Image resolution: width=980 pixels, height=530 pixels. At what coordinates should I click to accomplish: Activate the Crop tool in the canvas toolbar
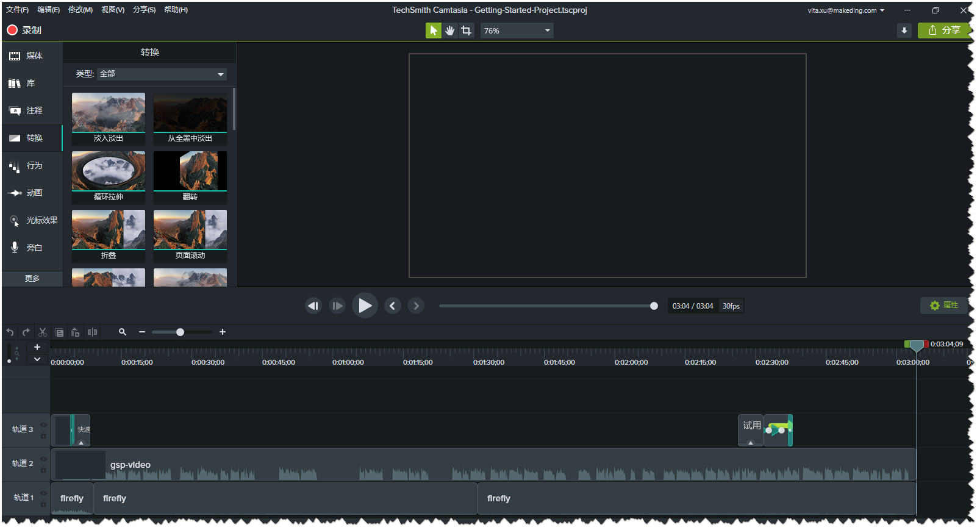[x=467, y=30]
